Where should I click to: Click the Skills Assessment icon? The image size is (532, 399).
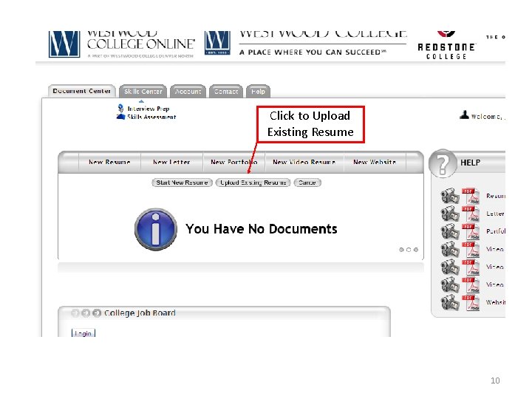pyautogui.click(x=120, y=117)
